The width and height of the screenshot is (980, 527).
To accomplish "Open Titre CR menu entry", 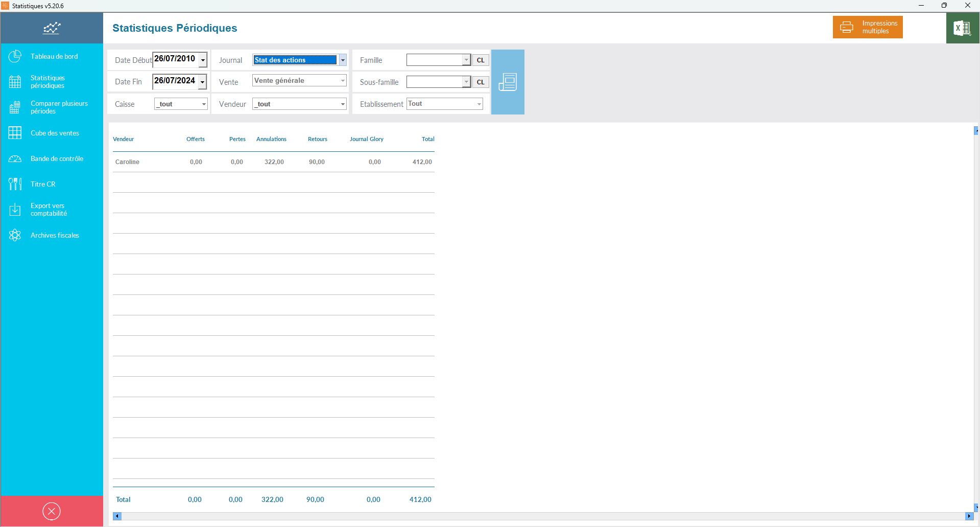I will tap(43, 184).
